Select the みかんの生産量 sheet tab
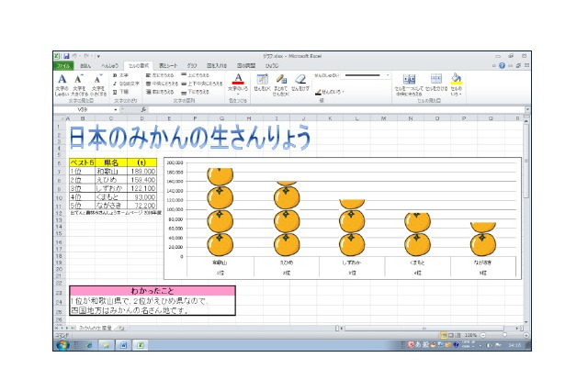Viewport: 588px width, 391px height. click(96, 328)
